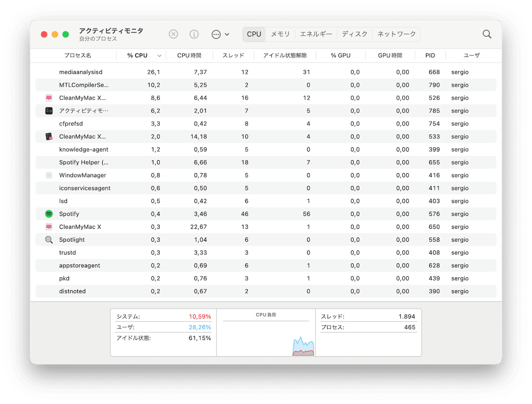Switch to the CPU tab

[x=254, y=34]
